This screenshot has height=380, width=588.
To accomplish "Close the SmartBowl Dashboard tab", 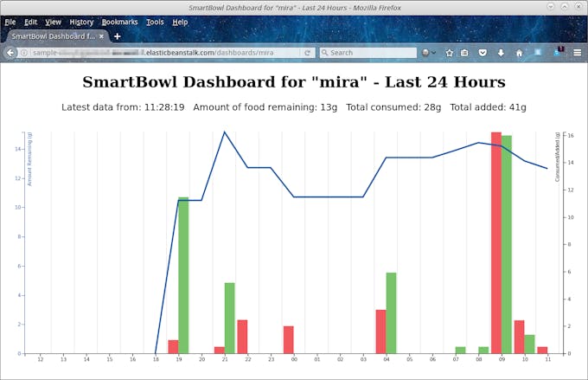I will coord(102,36).
